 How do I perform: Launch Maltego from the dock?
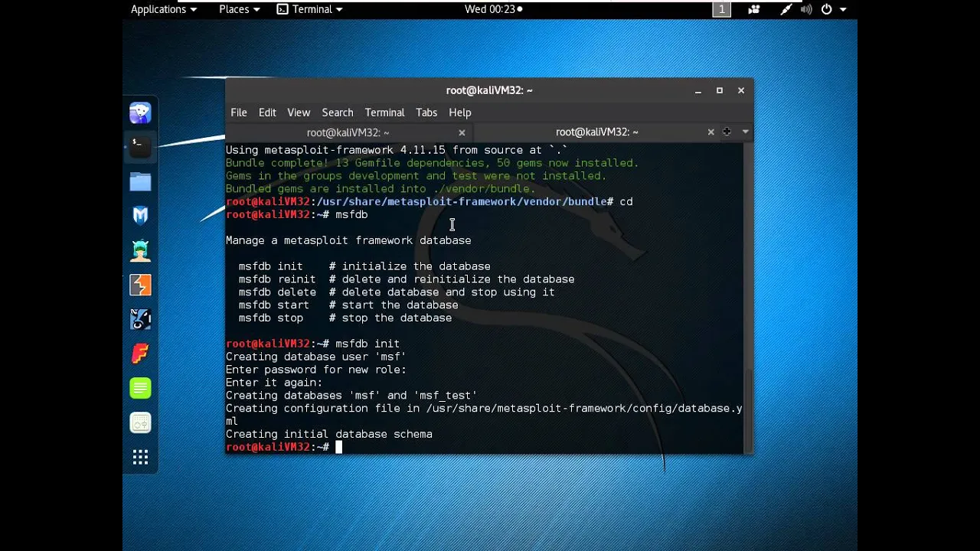140,319
